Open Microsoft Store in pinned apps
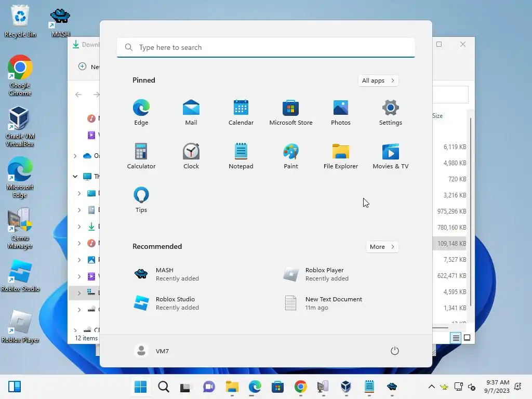Image resolution: width=532 pixels, height=399 pixels. point(291,113)
